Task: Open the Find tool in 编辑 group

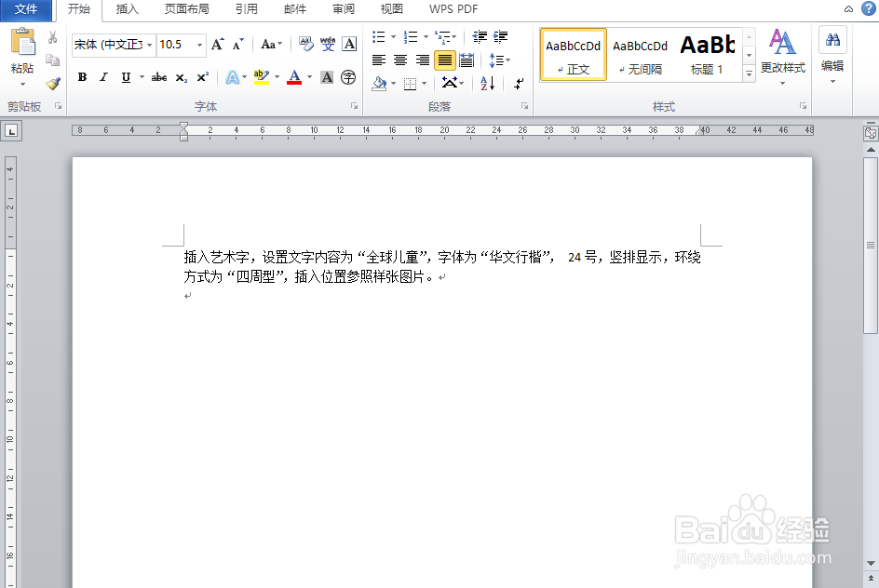Action: 832,42
